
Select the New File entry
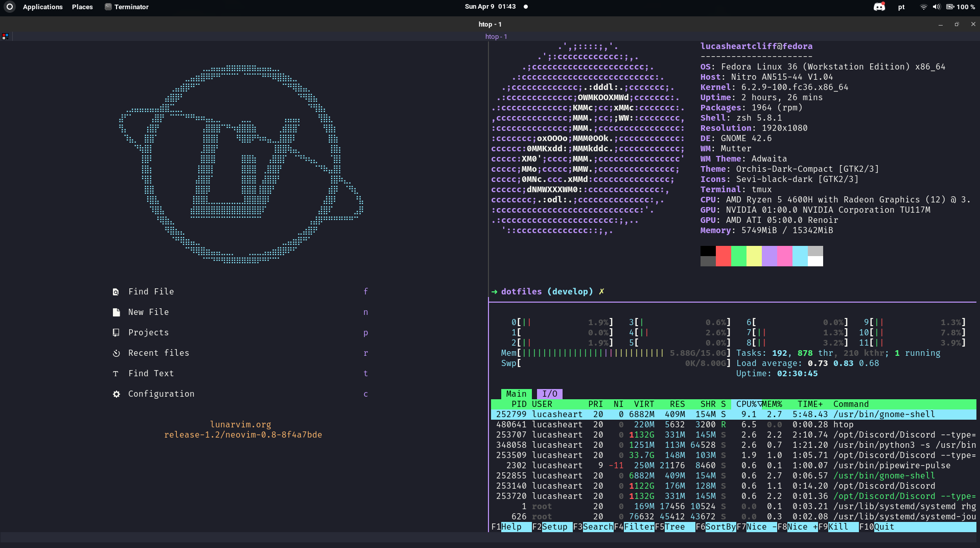point(149,312)
